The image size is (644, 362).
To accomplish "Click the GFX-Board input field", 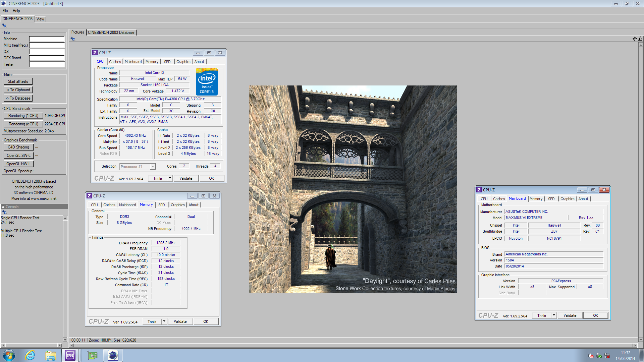I will click(47, 58).
